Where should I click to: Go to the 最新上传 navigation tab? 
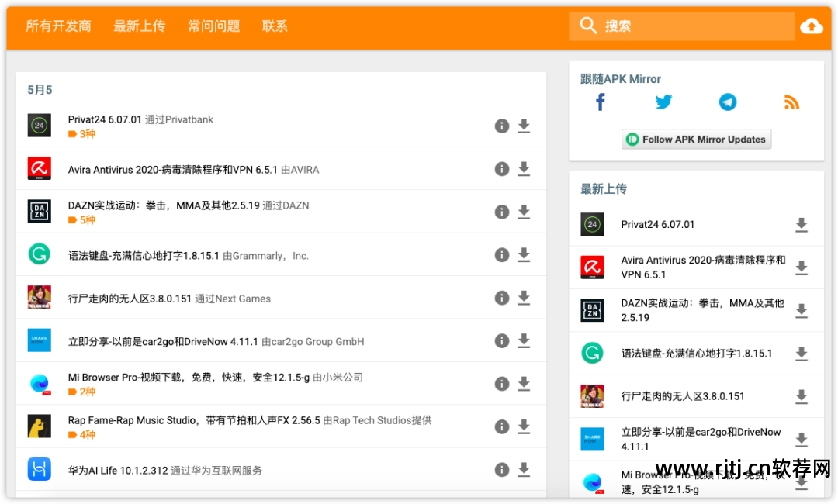point(139,26)
